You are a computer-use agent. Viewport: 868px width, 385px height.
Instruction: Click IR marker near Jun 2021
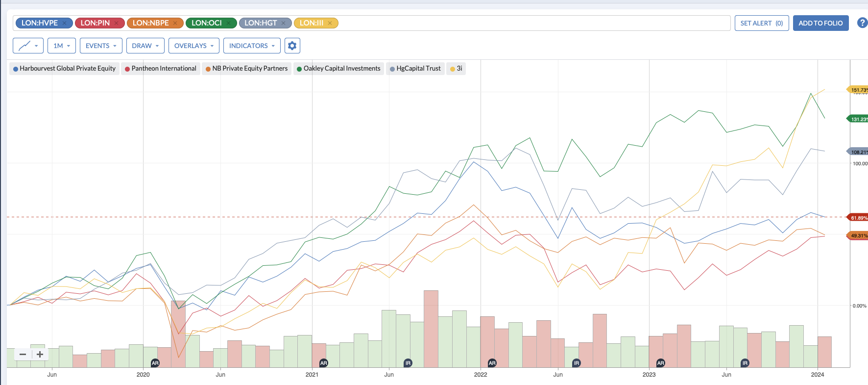[x=408, y=363]
